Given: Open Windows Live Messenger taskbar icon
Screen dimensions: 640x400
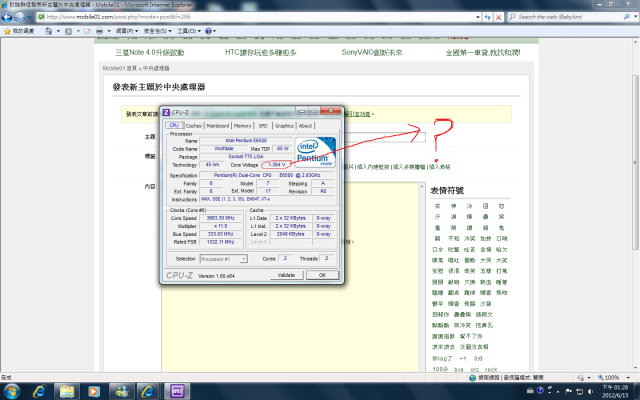Looking at the screenshot, I should click(x=121, y=391).
